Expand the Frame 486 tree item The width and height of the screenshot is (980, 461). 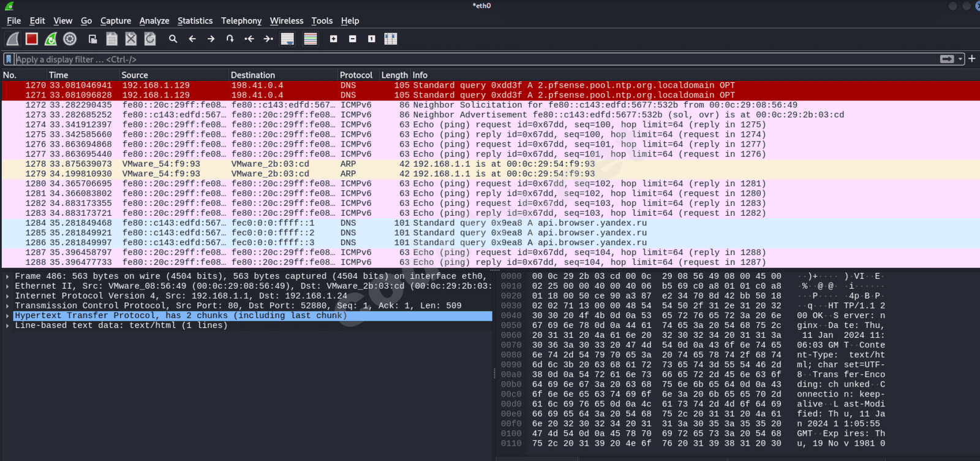(7, 276)
